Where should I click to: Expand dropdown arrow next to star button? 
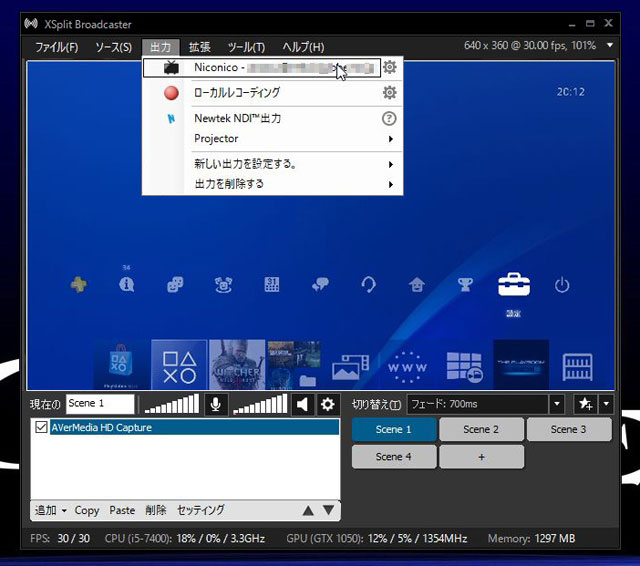(x=606, y=404)
